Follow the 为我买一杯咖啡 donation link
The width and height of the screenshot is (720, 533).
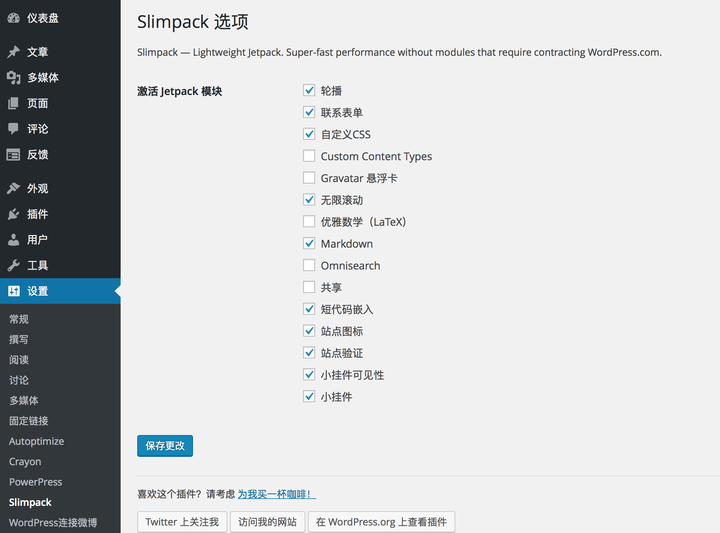276,494
